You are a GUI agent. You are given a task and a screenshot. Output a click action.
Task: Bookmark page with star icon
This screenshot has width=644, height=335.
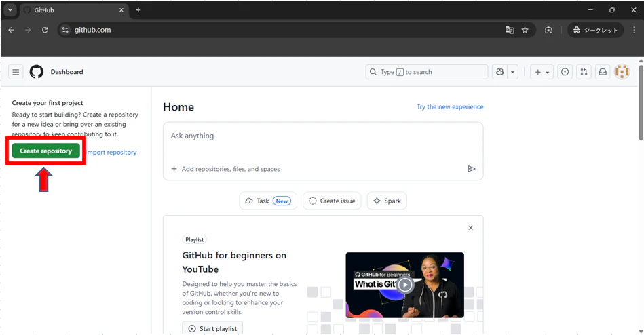tap(525, 30)
